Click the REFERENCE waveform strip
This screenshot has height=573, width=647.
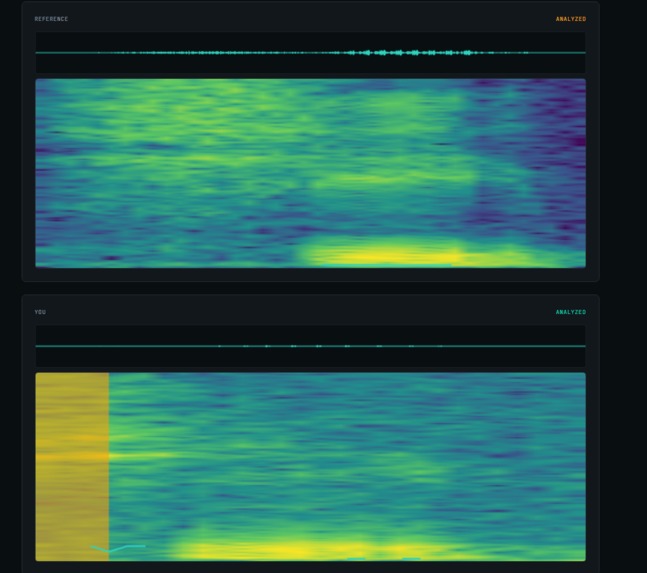coord(310,53)
